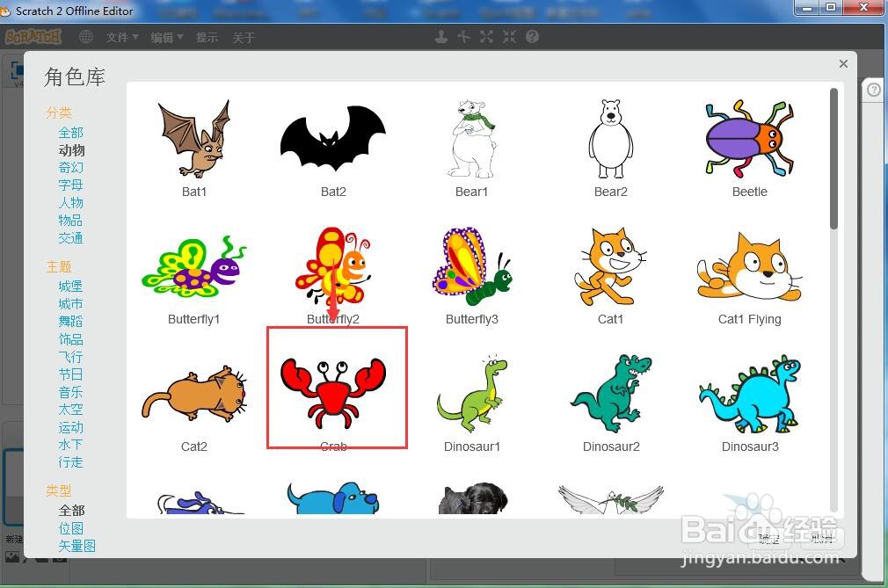Filter by 物品 category

coord(71,220)
